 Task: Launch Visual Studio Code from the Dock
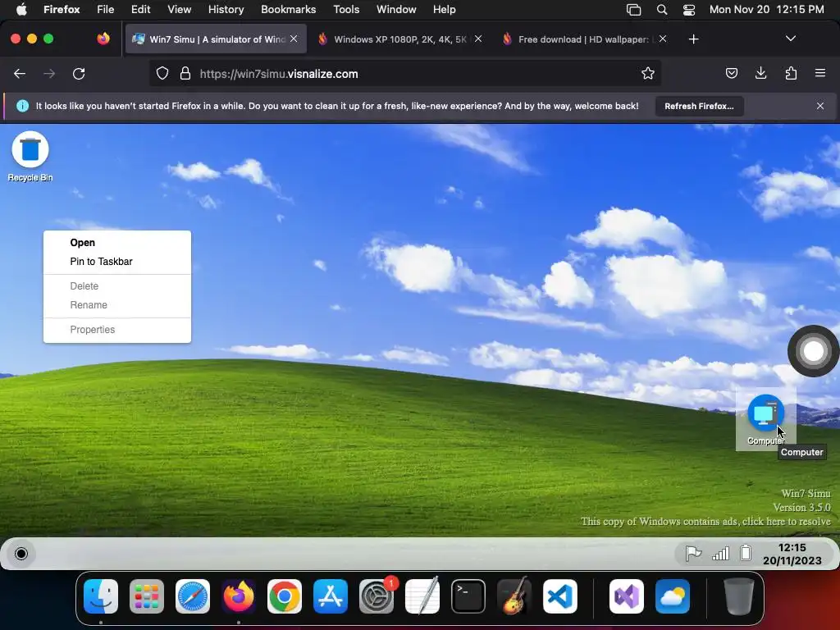[559, 596]
